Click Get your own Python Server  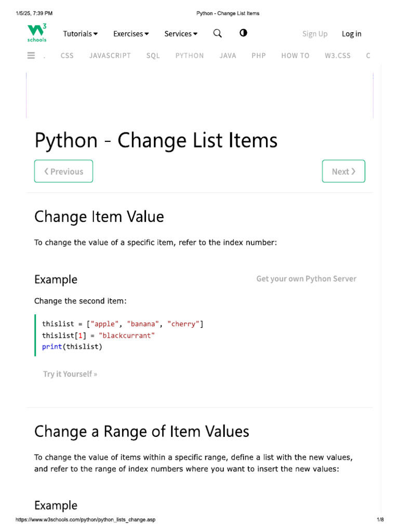(x=306, y=279)
